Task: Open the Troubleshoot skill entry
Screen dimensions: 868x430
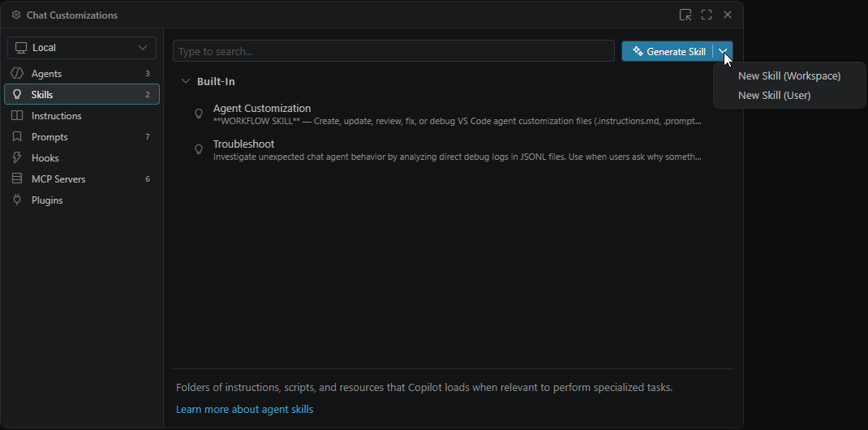Action: [243, 144]
